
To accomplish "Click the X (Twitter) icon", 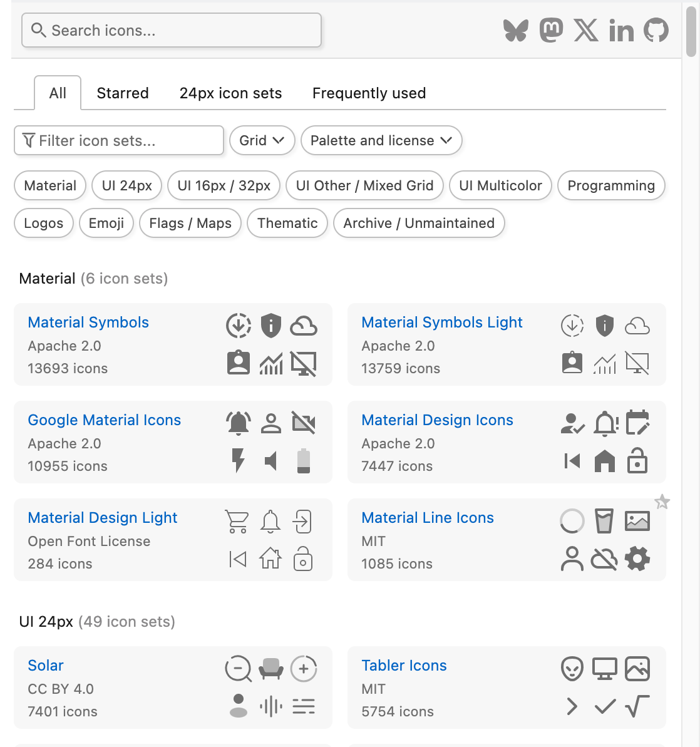I will click(586, 30).
